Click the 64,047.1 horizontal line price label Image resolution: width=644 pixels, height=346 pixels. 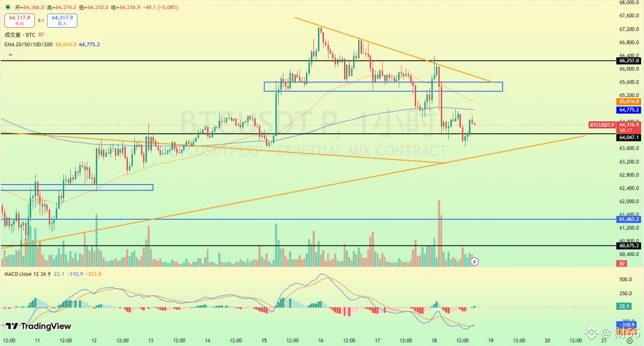(629, 137)
